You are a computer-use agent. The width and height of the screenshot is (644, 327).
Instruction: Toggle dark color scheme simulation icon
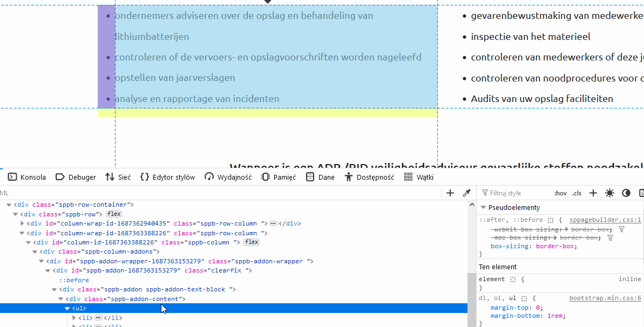tap(626, 193)
